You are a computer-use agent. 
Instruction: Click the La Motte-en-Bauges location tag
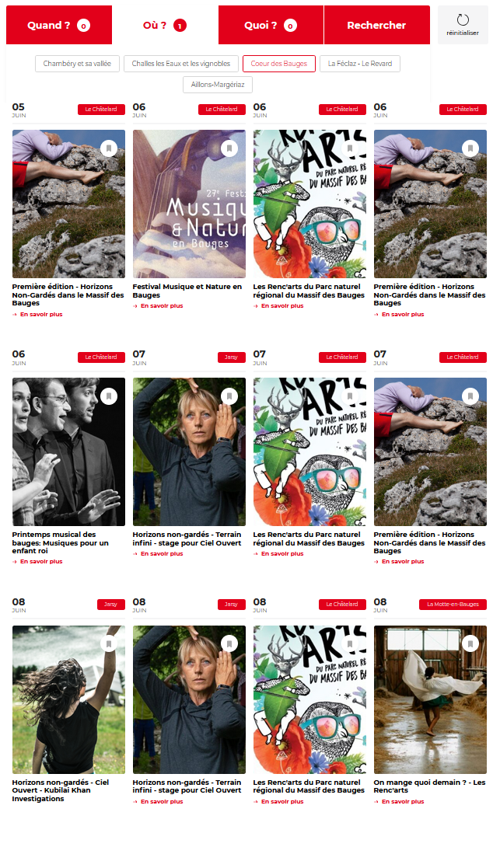pos(453,605)
